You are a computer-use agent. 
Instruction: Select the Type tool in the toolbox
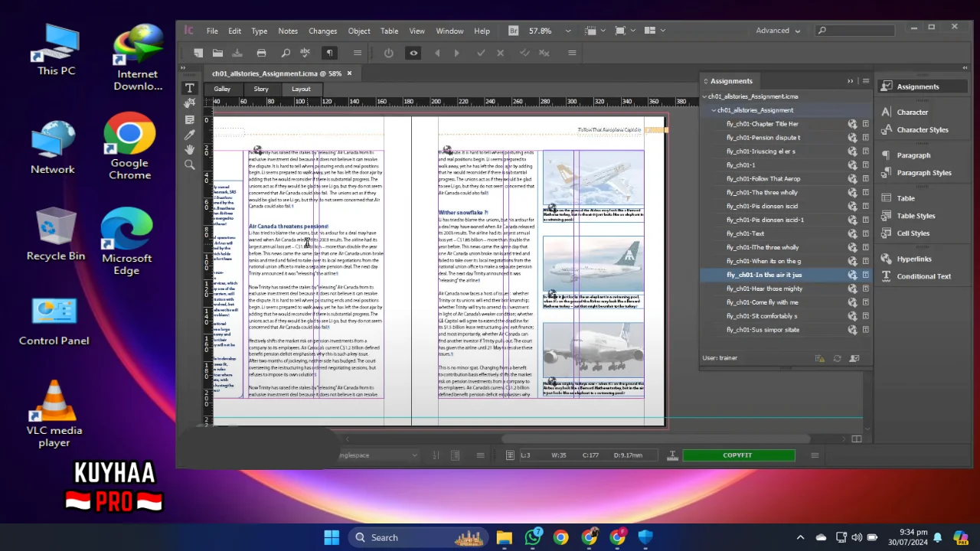pos(190,89)
